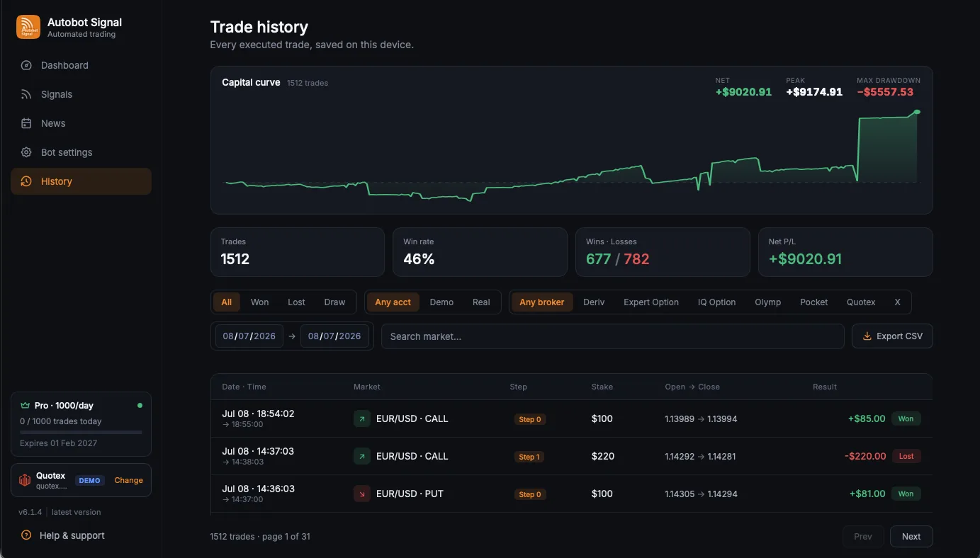Viewport: 980px width, 558px height.
Task: Click the Signals feed icon
Action: click(26, 94)
